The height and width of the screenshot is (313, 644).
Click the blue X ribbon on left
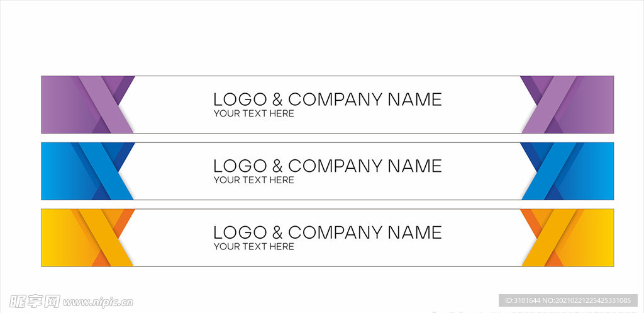106,171
